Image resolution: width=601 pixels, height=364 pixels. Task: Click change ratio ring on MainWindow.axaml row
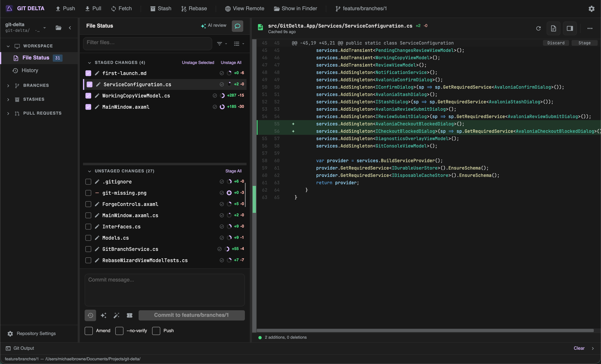222,107
